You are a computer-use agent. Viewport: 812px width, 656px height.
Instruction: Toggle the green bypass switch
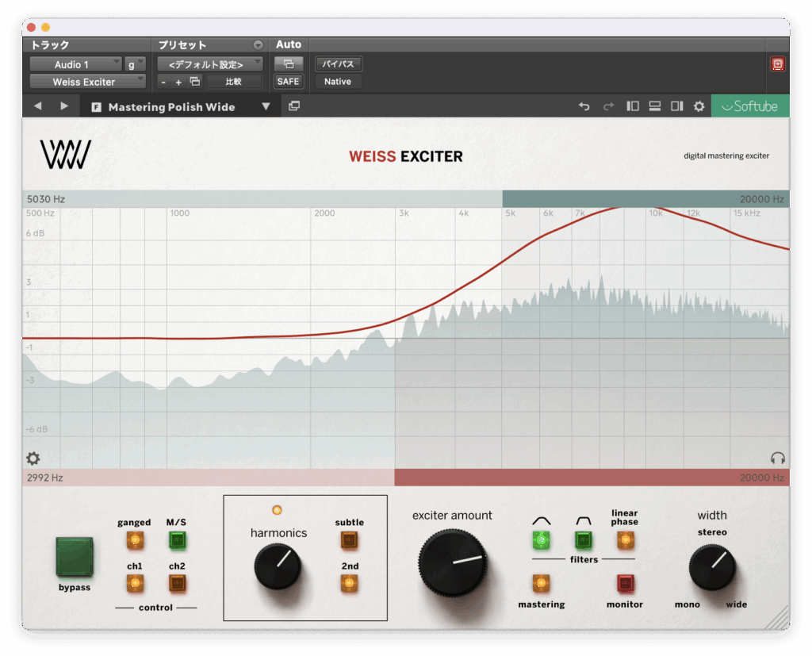pyautogui.click(x=75, y=557)
